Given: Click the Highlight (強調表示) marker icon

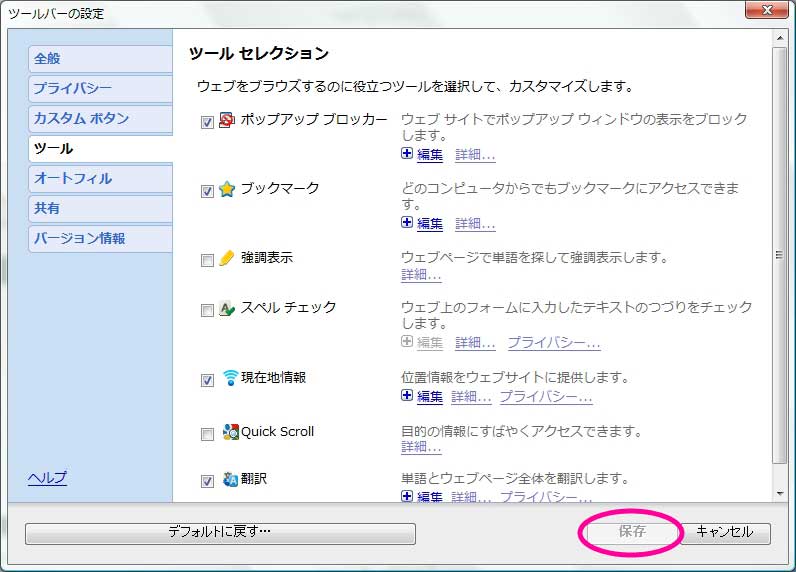Looking at the screenshot, I should (x=227, y=259).
